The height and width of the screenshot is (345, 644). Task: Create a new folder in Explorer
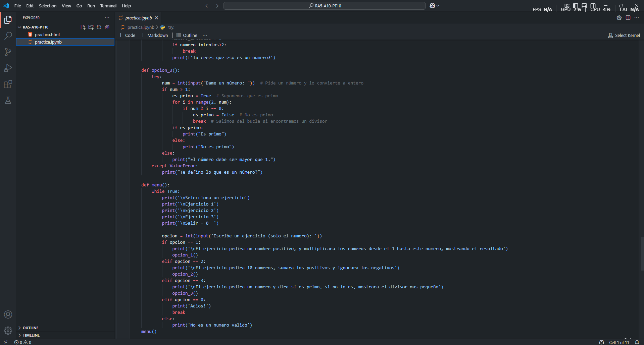pyautogui.click(x=91, y=27)
